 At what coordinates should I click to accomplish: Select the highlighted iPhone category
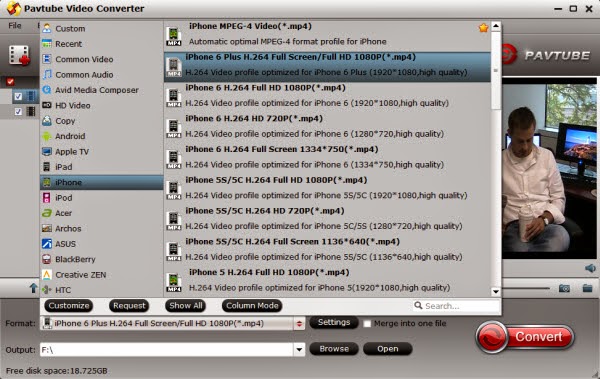pos(101,182)
